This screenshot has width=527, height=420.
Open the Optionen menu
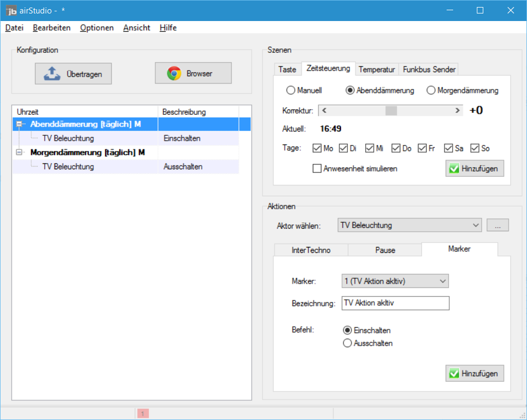tap(97, 27)
